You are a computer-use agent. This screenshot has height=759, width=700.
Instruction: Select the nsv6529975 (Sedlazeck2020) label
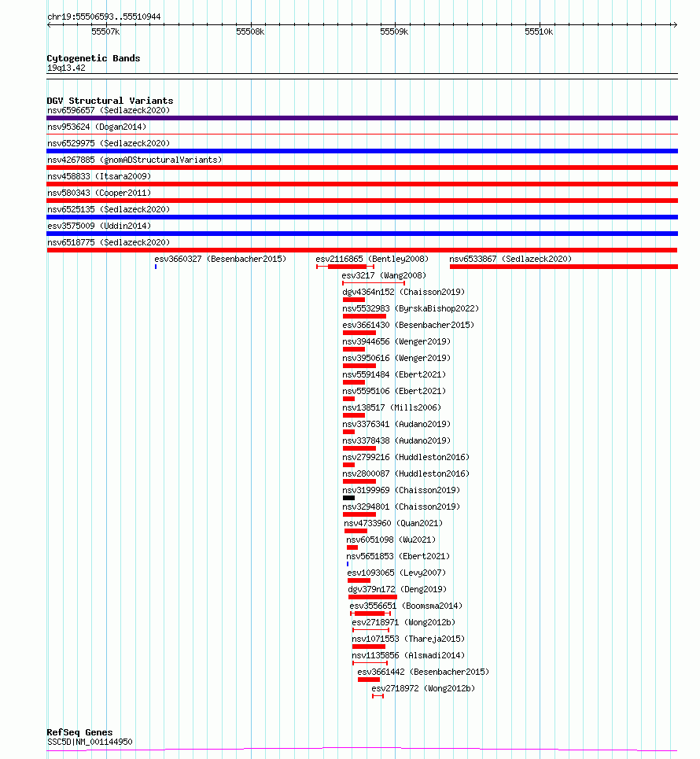coord(109,143)
